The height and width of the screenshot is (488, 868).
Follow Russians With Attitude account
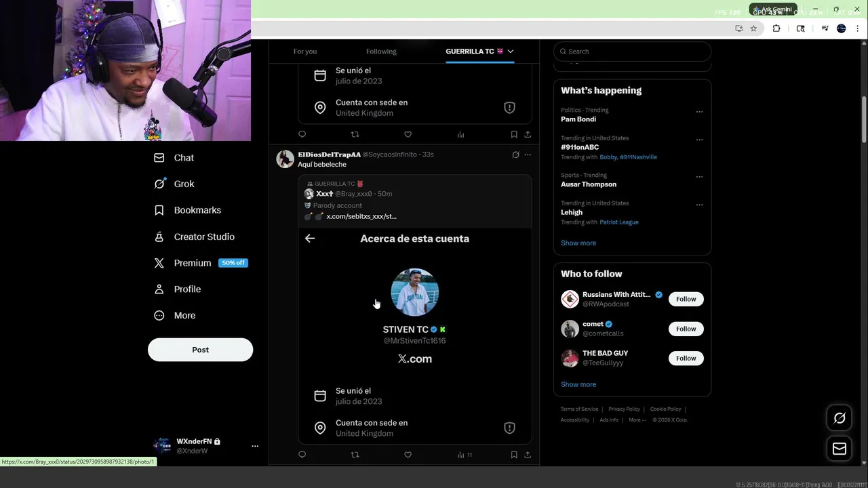pos(686,299)
